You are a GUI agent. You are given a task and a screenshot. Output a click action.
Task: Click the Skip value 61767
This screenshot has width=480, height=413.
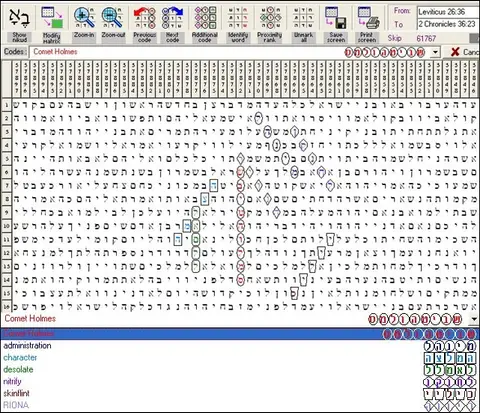point(426,38)
